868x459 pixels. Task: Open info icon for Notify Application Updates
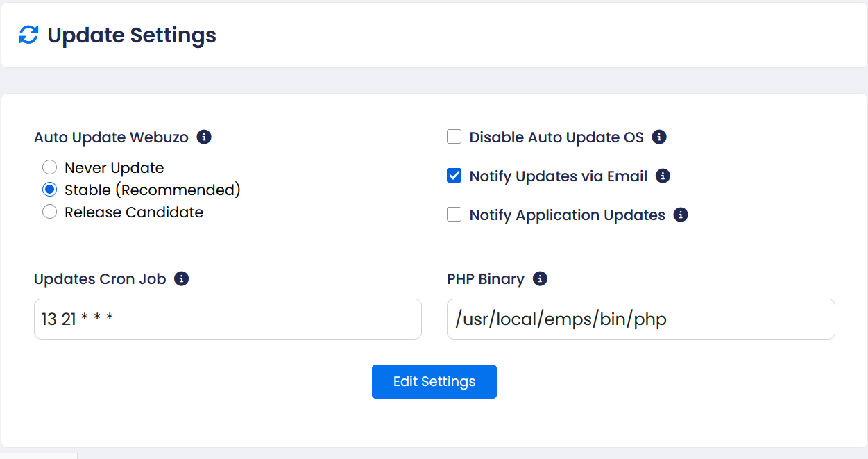681,215
